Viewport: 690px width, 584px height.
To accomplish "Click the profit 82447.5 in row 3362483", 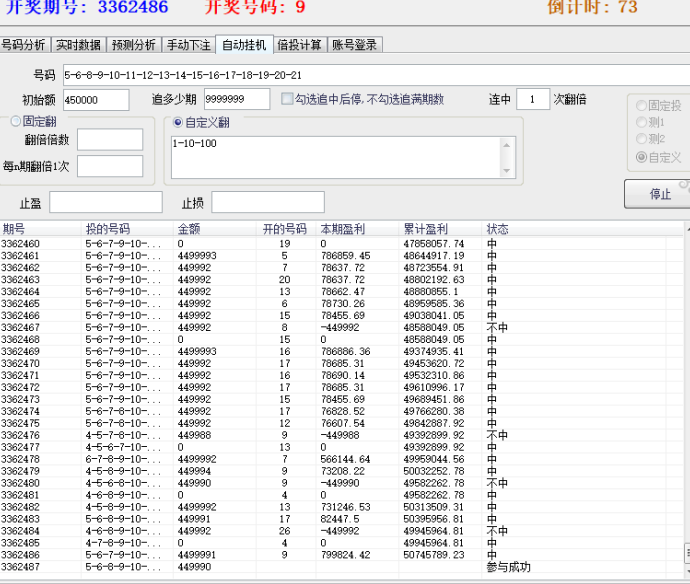I will coord(340,519).
